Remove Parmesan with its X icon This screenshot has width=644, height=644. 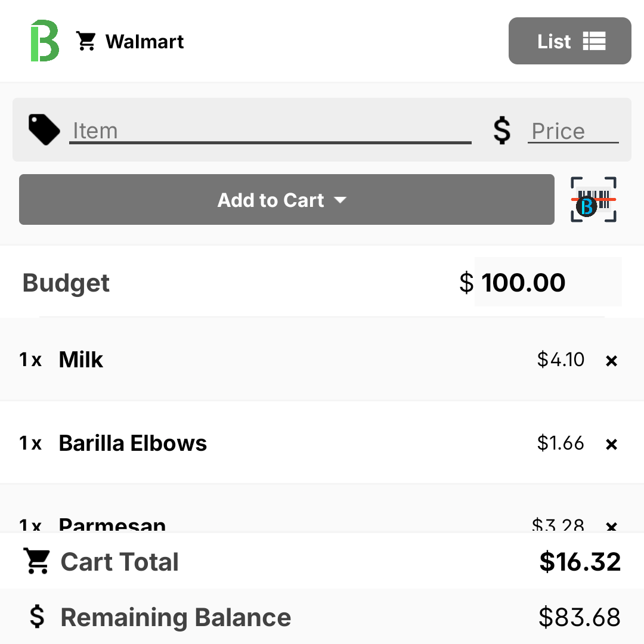coord(611,527)
